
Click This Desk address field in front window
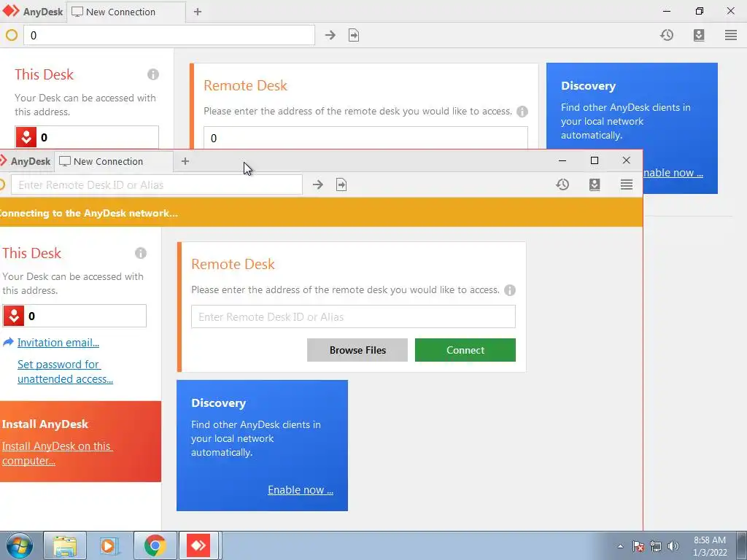(x=74, y=316)
